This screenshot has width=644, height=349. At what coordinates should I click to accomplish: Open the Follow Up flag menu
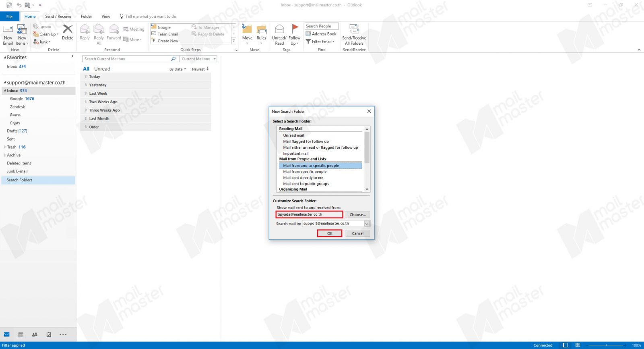294,34
